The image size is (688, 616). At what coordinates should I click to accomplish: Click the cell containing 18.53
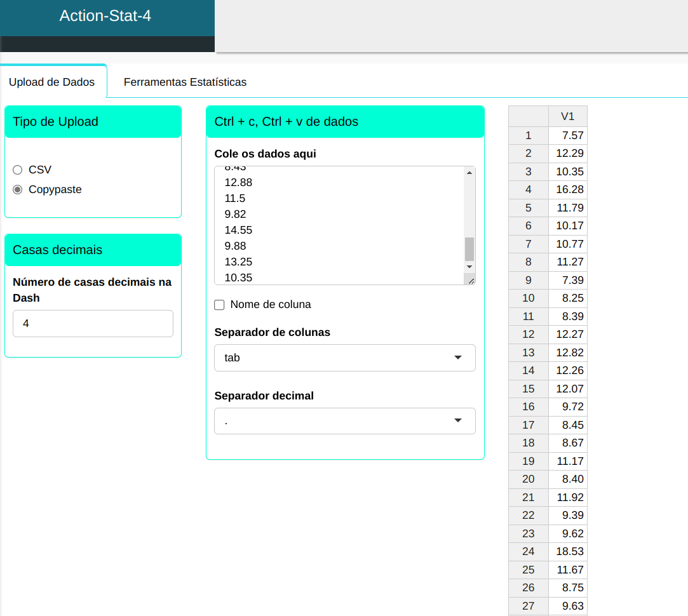pyautogui.click(x=568, y=551)
